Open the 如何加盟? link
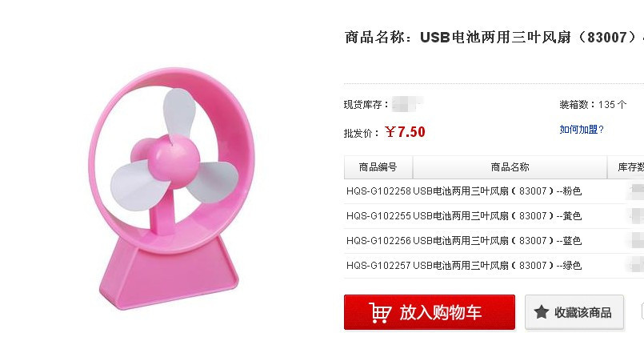 point(581,130)
